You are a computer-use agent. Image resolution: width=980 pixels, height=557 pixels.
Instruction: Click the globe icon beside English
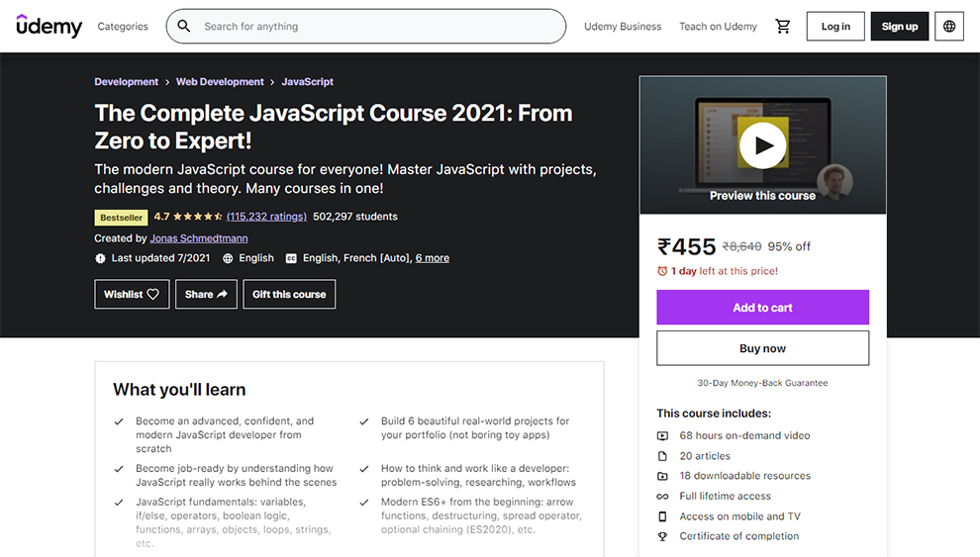coord(228,258)
